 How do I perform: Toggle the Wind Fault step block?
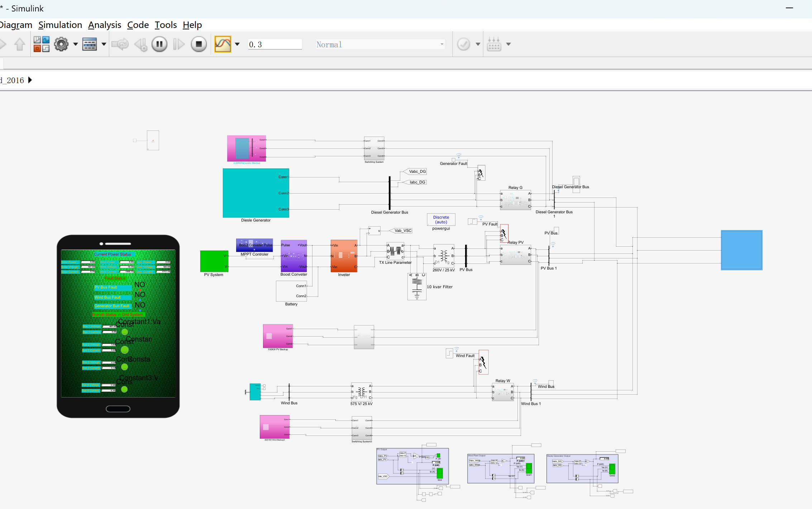click(449, 353)
